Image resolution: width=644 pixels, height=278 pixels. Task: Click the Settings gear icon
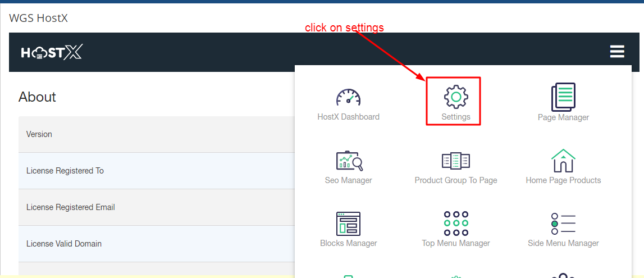pyautogui.click(x=456, y=97)
